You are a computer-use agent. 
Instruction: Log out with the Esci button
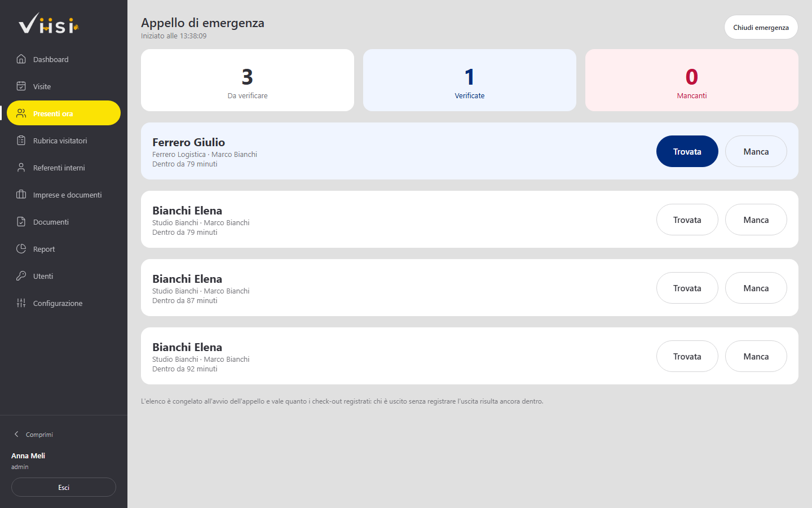pyautogui.click(x=64, y=487)
